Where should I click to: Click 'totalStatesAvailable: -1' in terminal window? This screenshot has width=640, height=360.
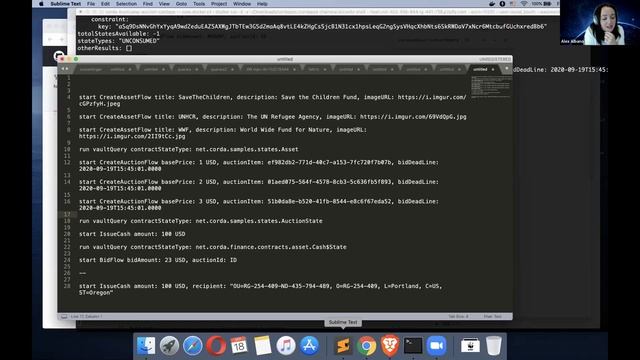click(x=118, y=34)
